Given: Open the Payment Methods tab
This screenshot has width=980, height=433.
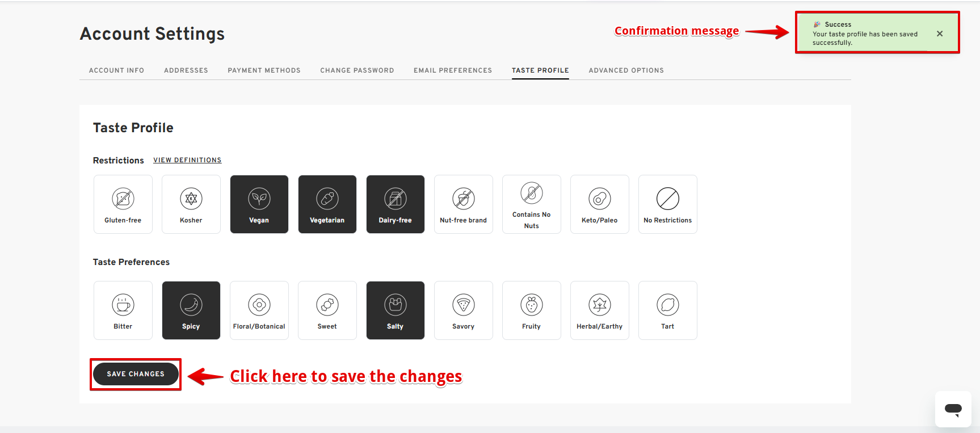Looking at the screenshot, I should tap(264, 70).
